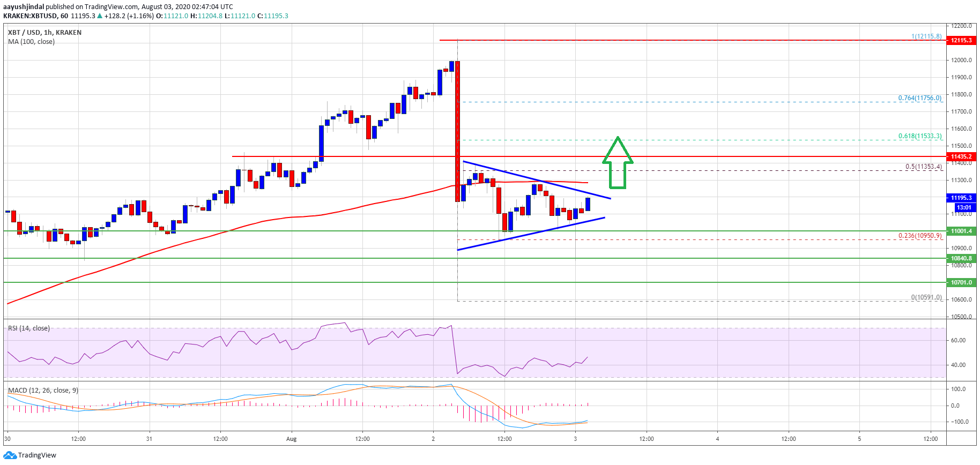Viewport: 980px width, 465px height.
Task: Click the H:11204.8 high value in header
Action: [x=206, y=16]
